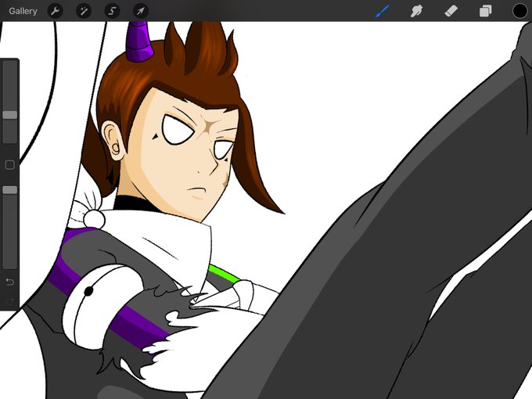Click the brush opacity slider handle
Image resolution: width=532 pixels, height=399 pixels.
pyautogui.click(x=10, y=189)
